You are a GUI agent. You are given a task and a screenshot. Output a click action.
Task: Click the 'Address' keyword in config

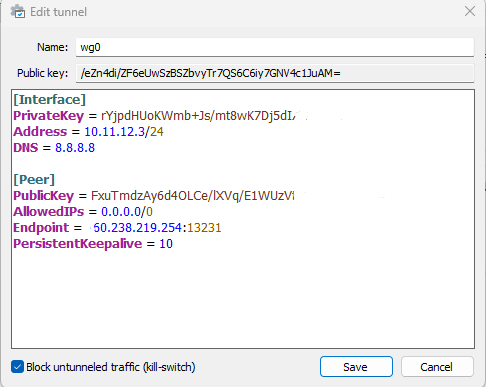pyautogui.click(x=40, y=132)
